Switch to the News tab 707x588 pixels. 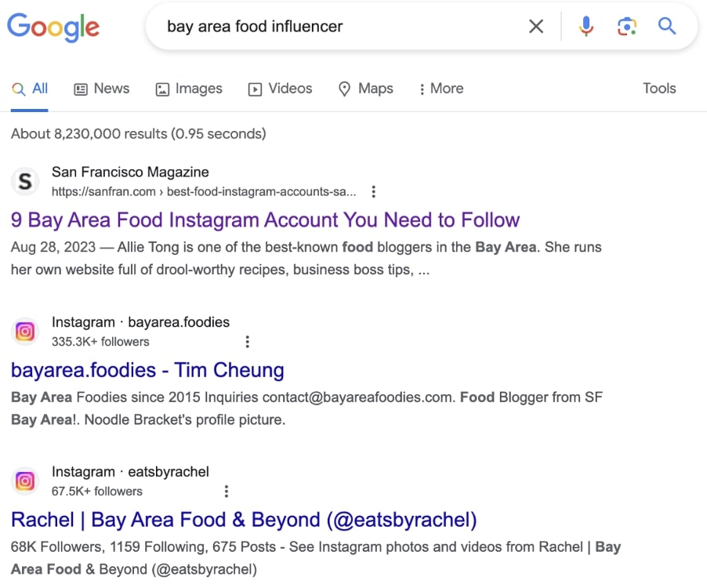(x=102, y=89)
